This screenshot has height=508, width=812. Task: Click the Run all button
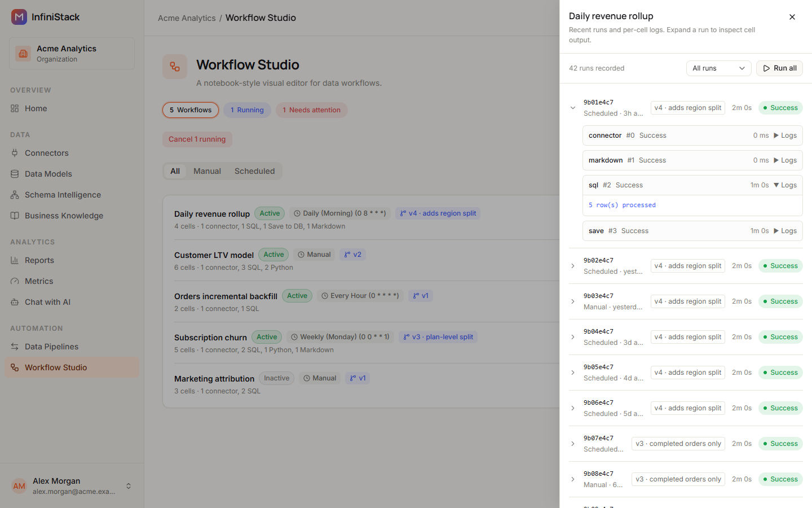779,68
